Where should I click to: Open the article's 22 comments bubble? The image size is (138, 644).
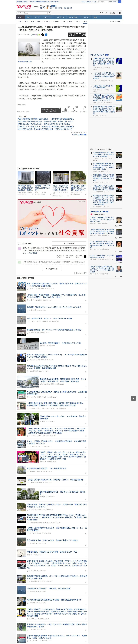tap(33, 35)
